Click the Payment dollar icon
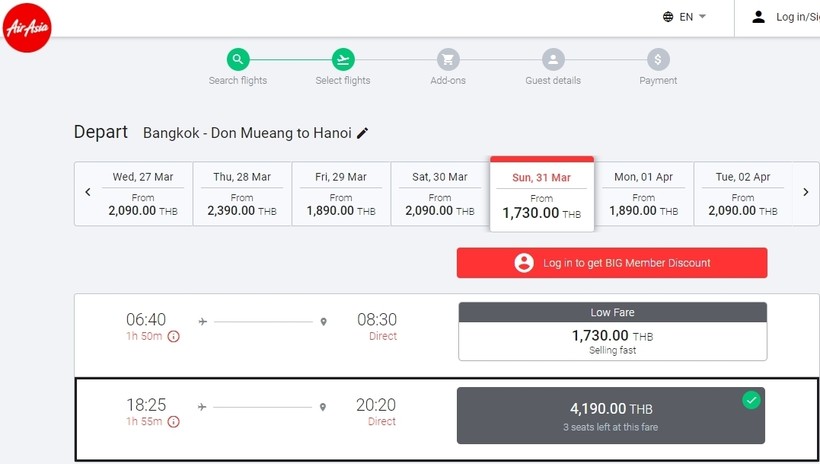This screenshot has height=464, width=820. click(658, 59)
